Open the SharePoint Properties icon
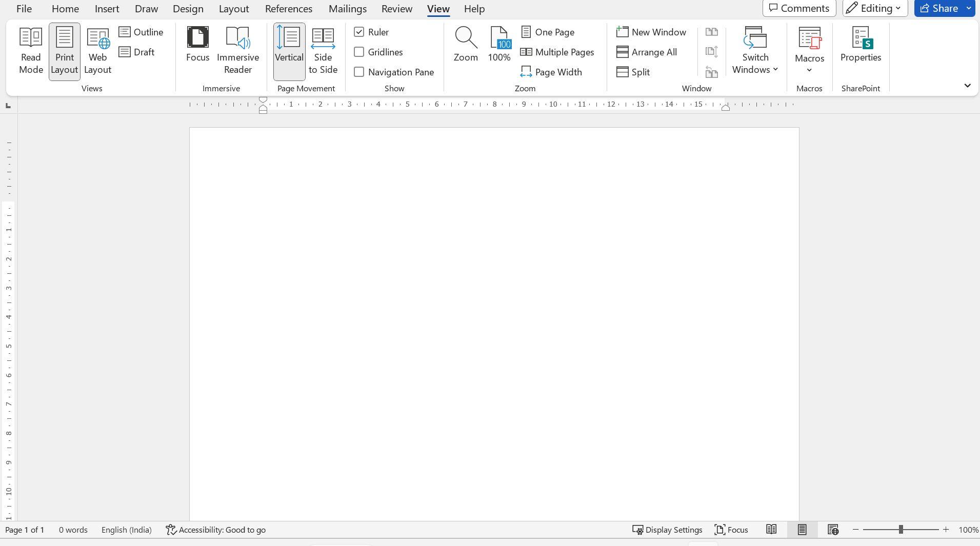The width and height of the screenshot is (980, 546). click(861, 37)
